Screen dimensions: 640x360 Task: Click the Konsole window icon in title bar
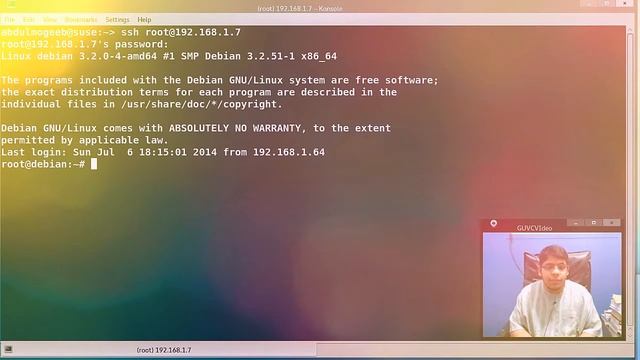tap(11, 5)
